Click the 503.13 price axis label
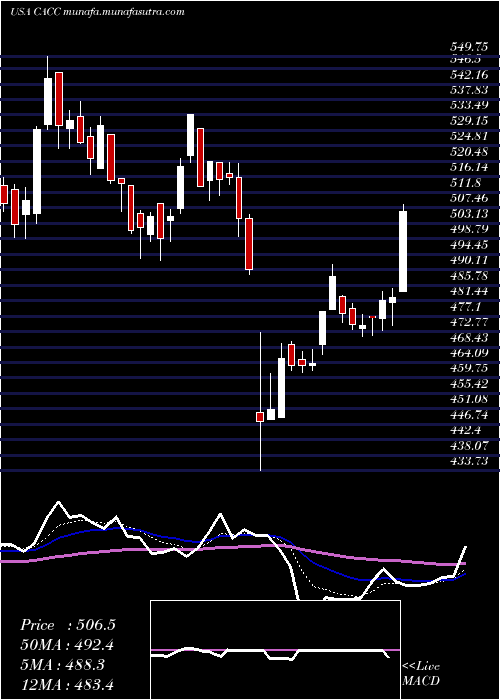The image size is (500, 700). point(468,214)
